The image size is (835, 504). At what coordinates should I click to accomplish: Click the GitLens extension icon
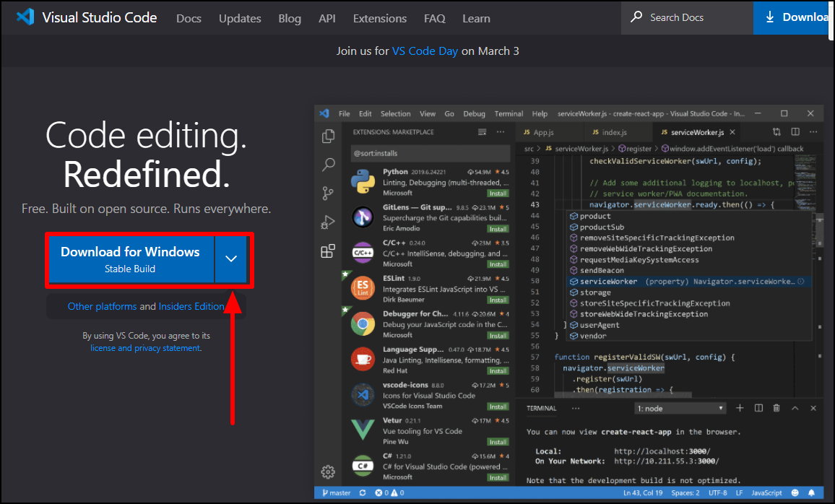[363, 217]
